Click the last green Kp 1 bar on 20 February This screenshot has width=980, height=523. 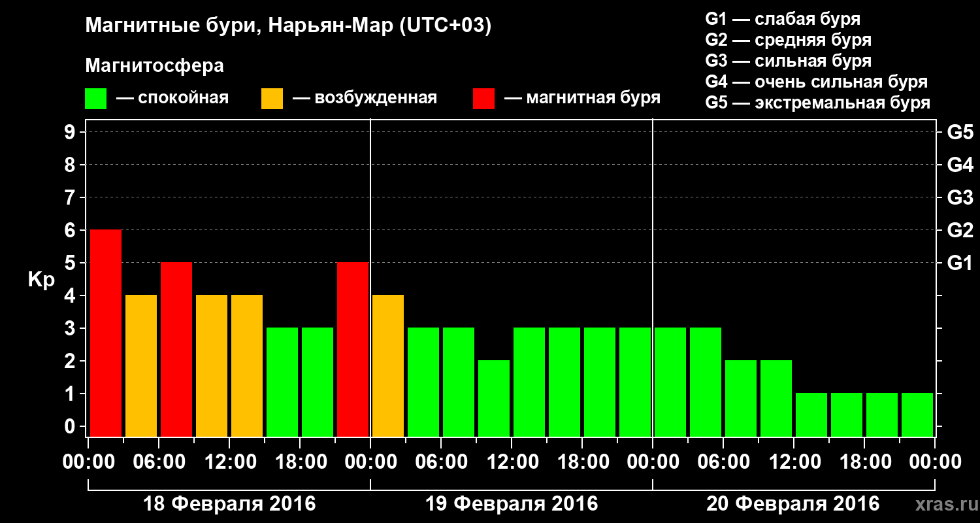917,414
